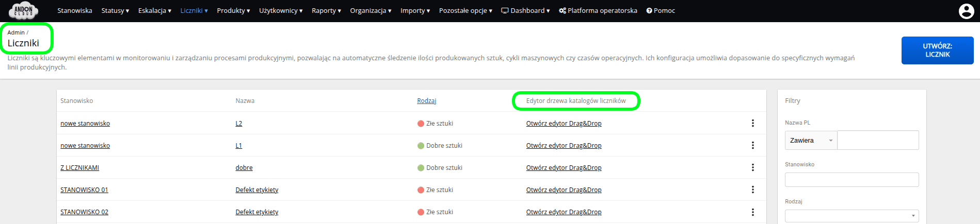The image size is (980, 224).
Task: Open three-dot menu for counter L2
Action: click(x=752, y=123)
